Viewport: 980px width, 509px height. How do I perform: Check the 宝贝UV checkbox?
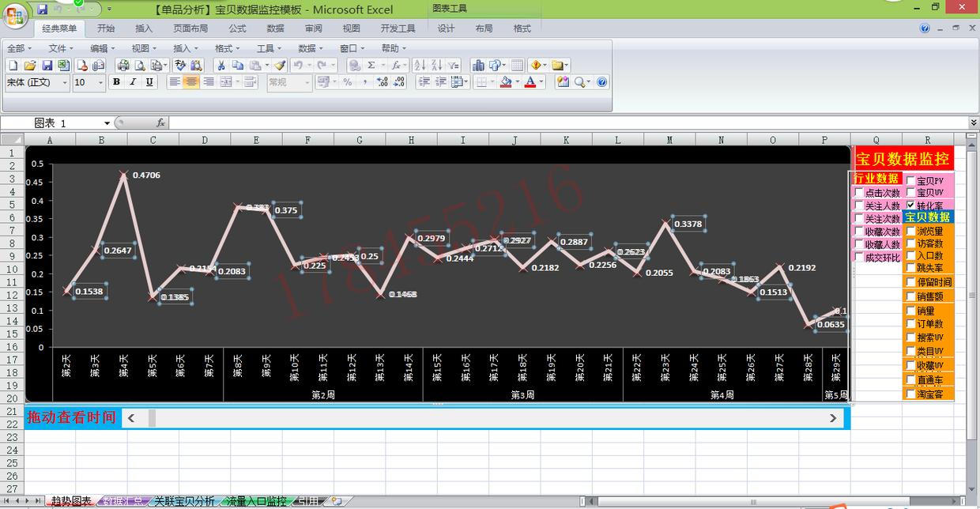click(x=910, y=192)
